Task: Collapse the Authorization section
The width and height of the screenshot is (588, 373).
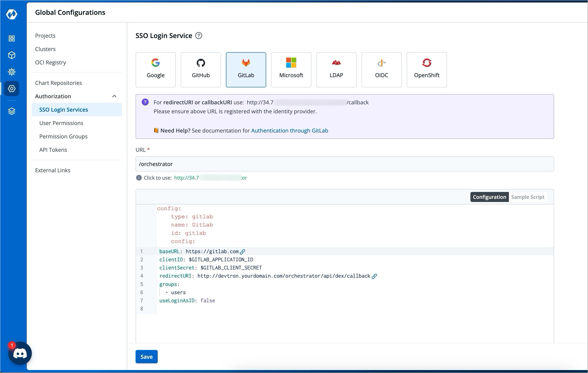Action: pos(114,96)
